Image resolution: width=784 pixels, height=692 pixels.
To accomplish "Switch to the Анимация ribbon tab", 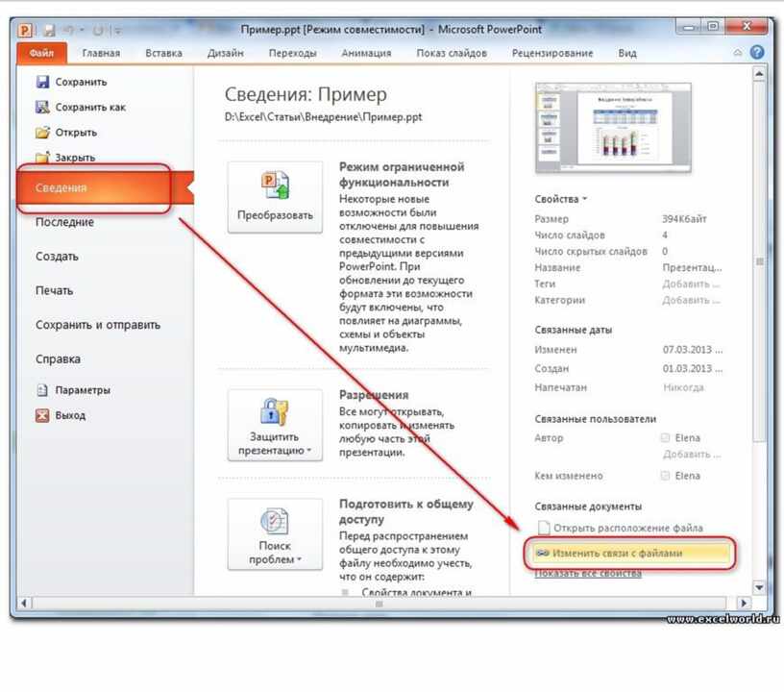I will click(366, 53).
